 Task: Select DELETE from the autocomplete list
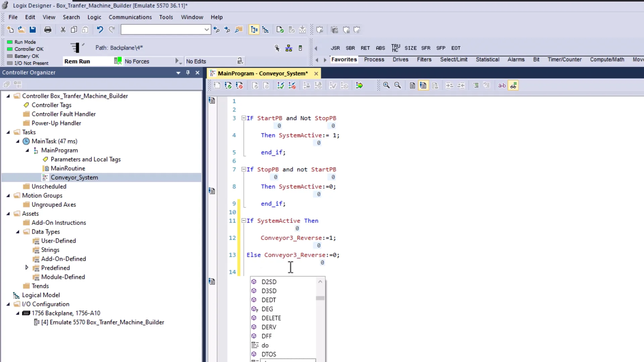click(271, 318)
